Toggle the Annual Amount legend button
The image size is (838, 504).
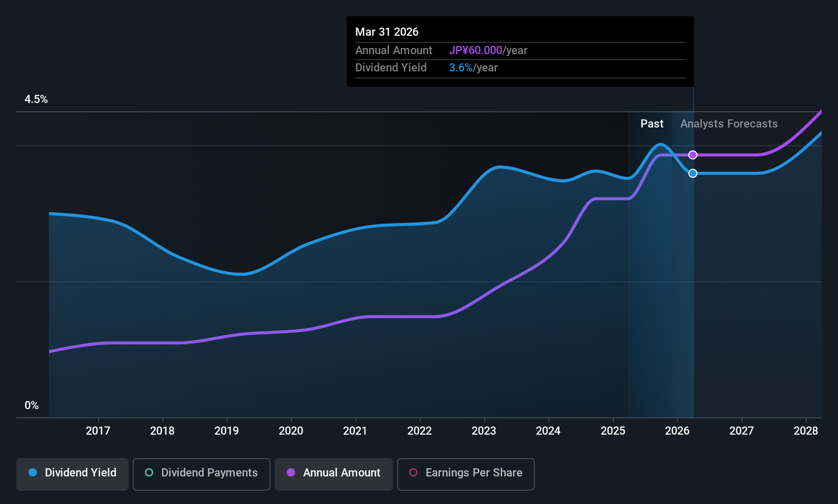334,474
